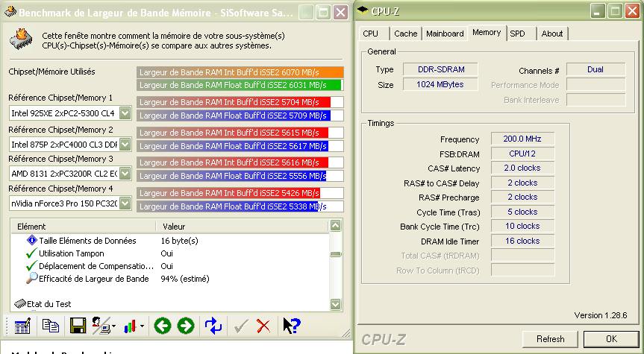Click the Refresh button in CPU-Z
Screen dimensions: 644x354
pos(550,339)
